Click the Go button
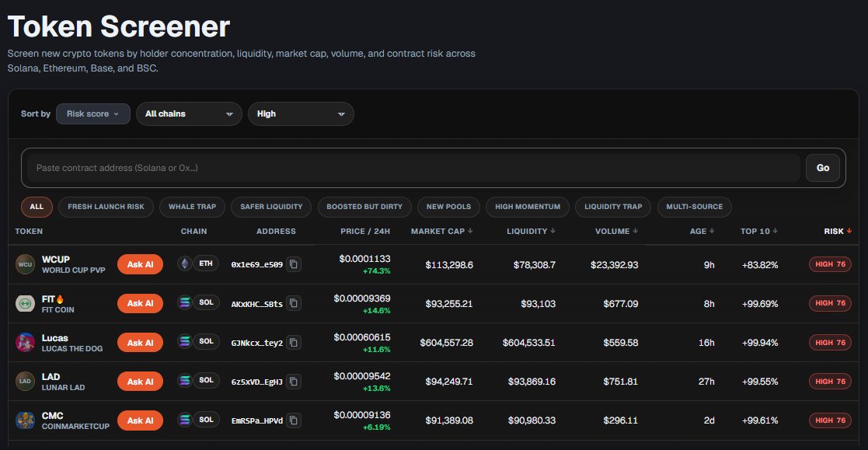This screenshot has width=868, height=450. coord(823,168)
